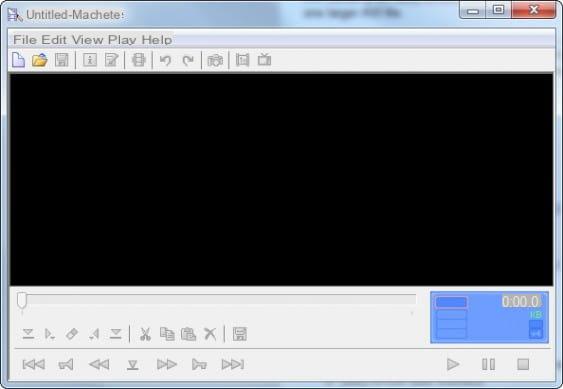Image resolution: width=563 pixels, height=389 pixels.
Task: Click the floppy disk Save icon in the top toolbar
Action: pos(62,60)
